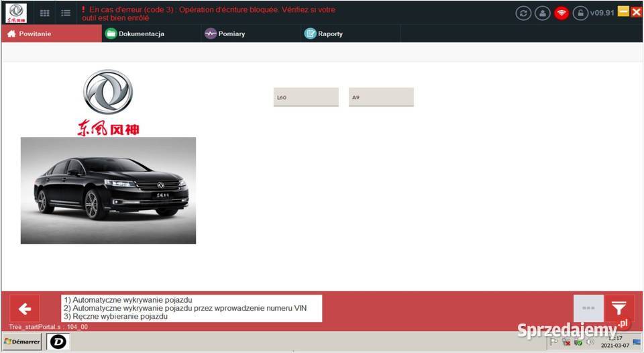Open the list view icon
Viewport: 644px width, 353px height.
pos(66,13)
